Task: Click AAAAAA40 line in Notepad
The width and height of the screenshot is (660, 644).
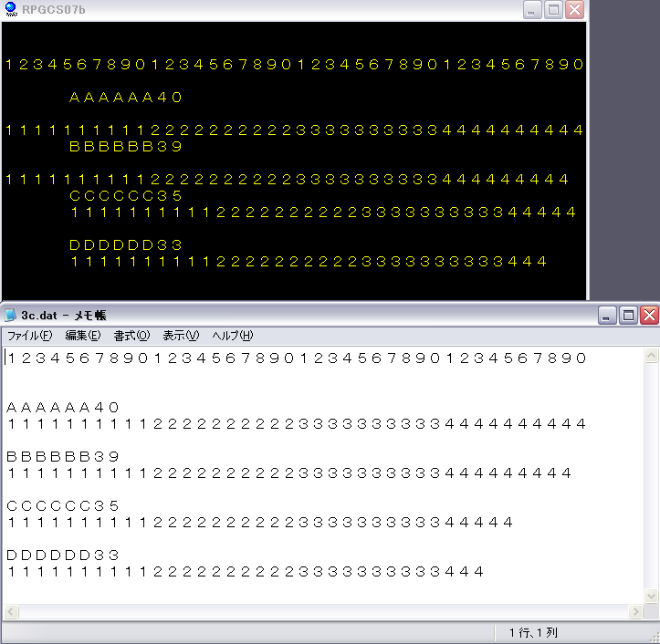Action: click(x=63, y=407)
